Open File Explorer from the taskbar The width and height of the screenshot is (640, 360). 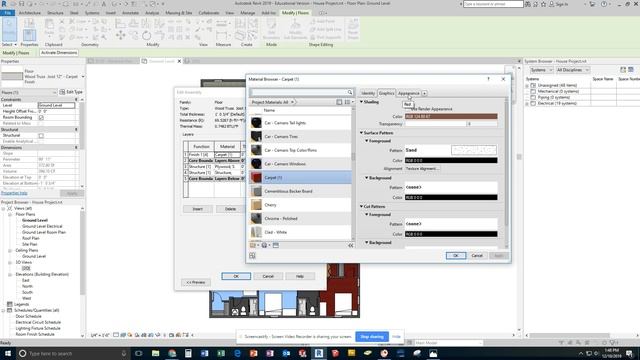[156, 353]
